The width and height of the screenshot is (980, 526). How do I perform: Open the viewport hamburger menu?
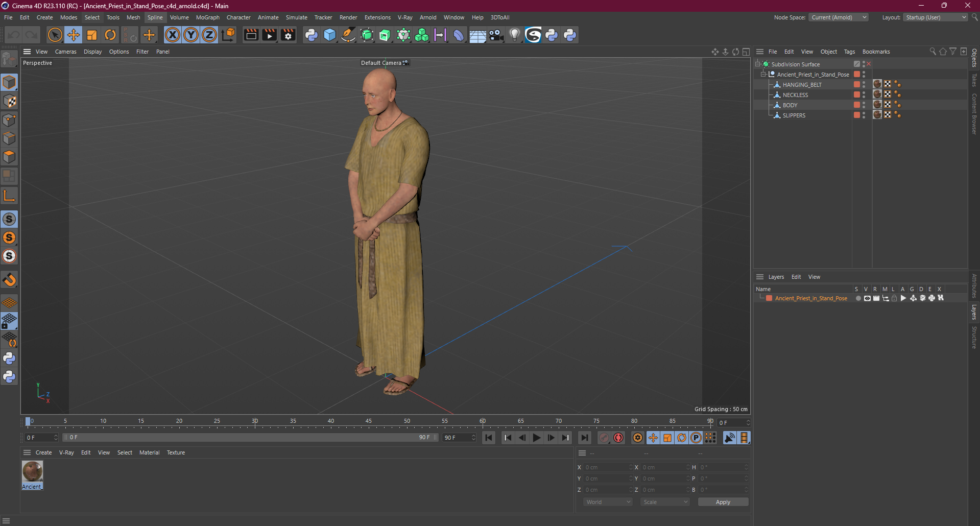point(27,52)
